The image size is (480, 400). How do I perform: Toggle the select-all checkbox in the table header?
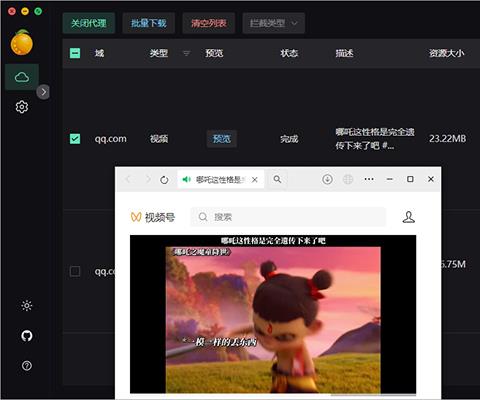75,53
